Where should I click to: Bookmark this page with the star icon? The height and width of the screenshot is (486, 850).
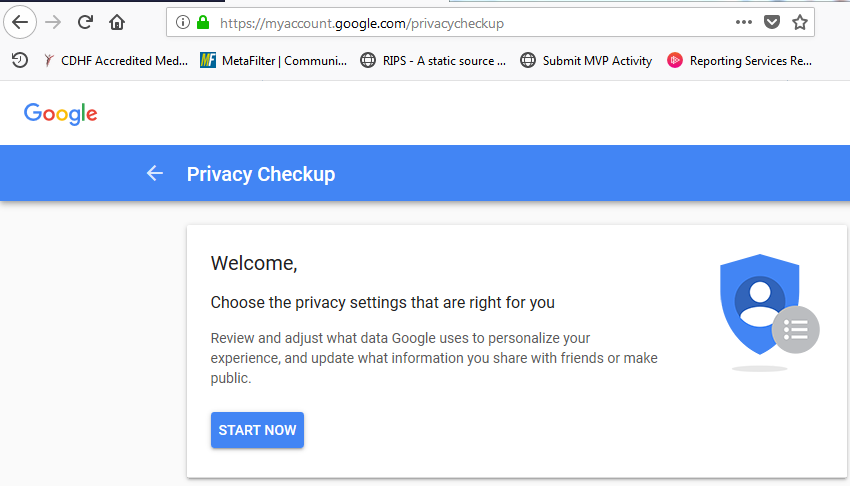point(799,22)
